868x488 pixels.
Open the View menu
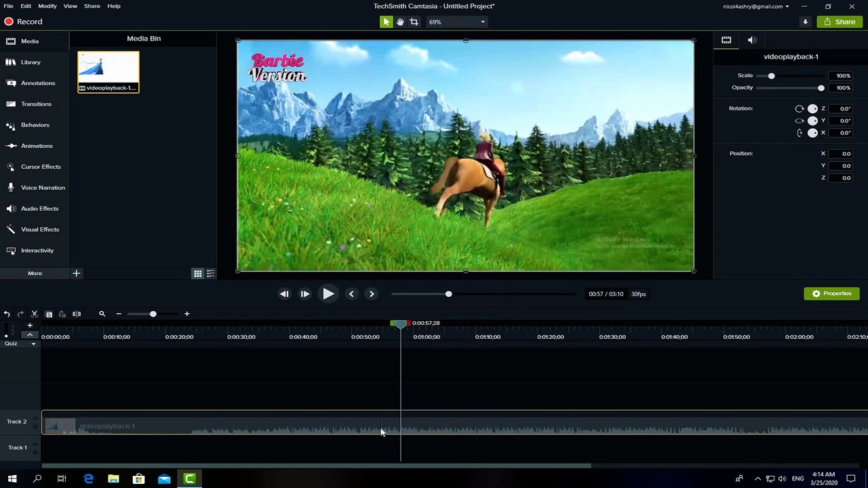click(70, 6)
